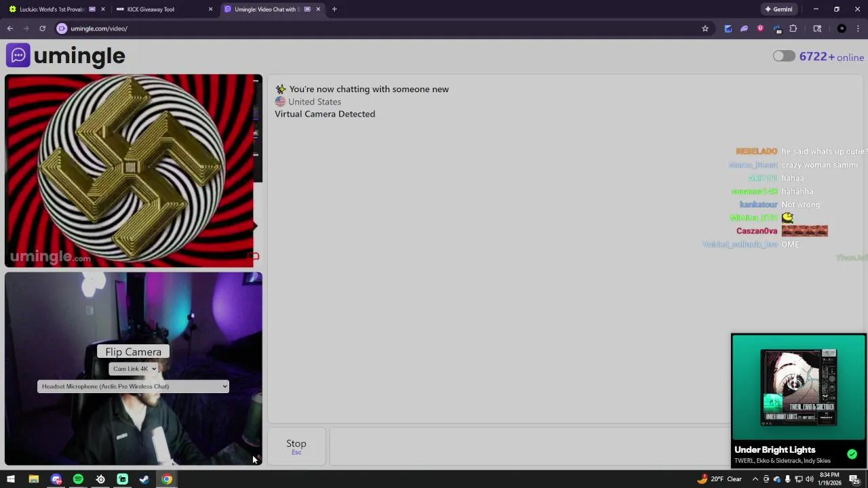
Task: Open the extension with badge 80
Action: point(777,29)
